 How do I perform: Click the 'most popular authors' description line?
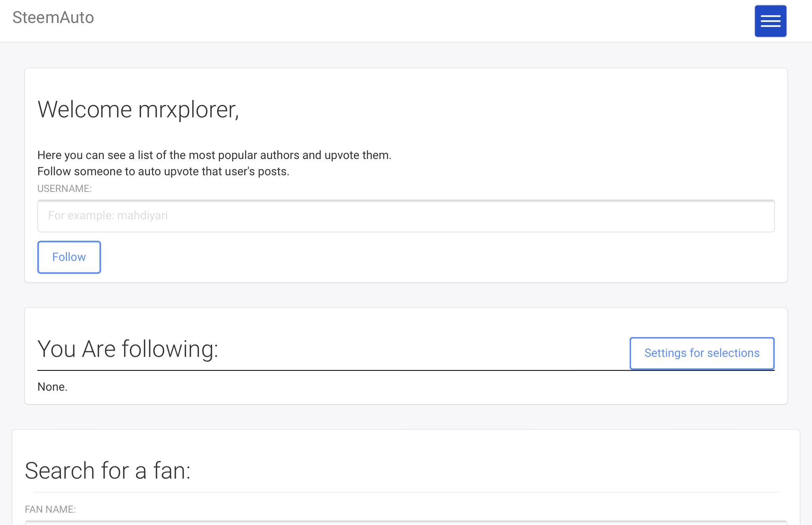214,155
